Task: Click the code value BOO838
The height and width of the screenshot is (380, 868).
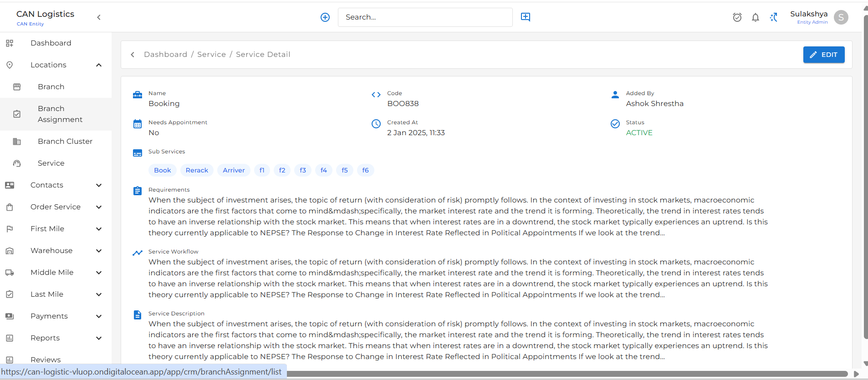Action: (x=403, y=104)
